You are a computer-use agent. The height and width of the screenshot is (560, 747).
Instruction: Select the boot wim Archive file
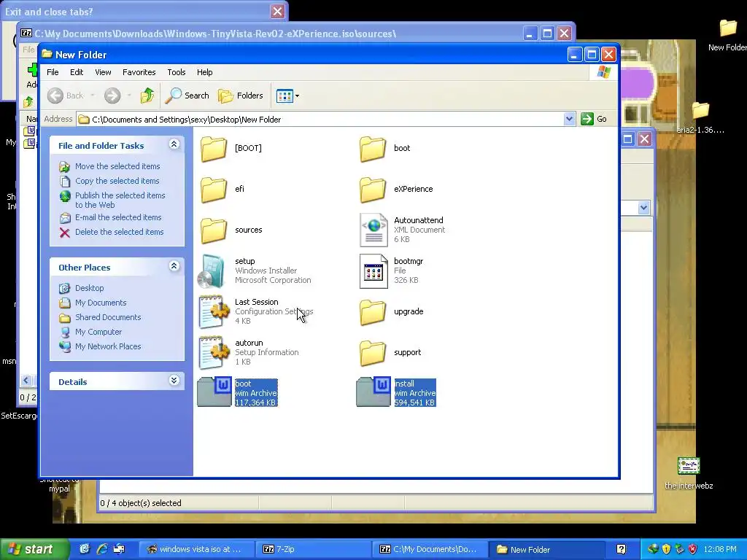click(214, 392)
